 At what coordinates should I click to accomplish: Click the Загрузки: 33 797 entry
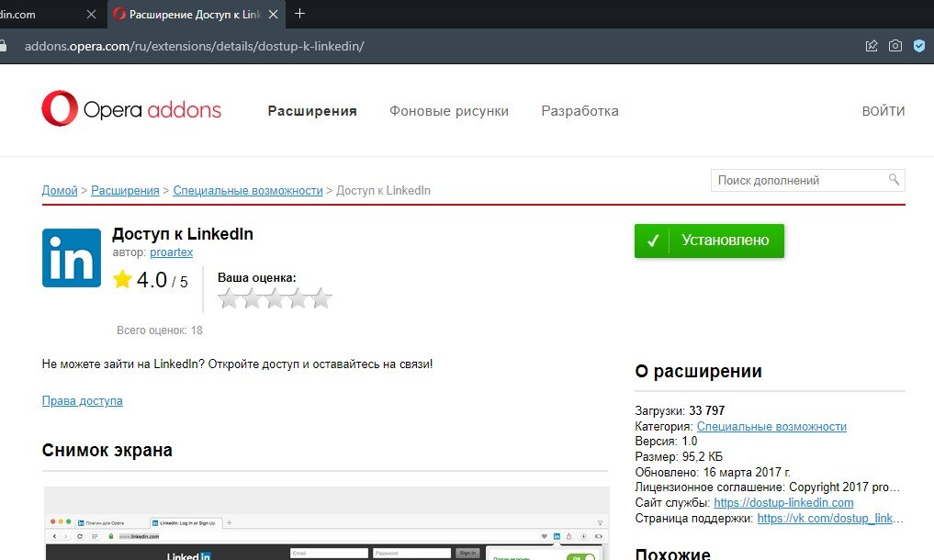click(680, 410)
